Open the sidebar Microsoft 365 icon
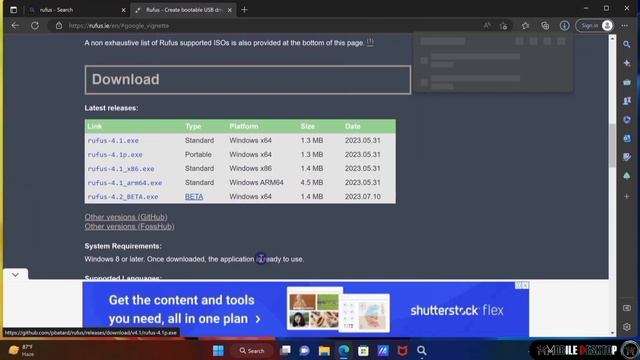 (627, 120)
